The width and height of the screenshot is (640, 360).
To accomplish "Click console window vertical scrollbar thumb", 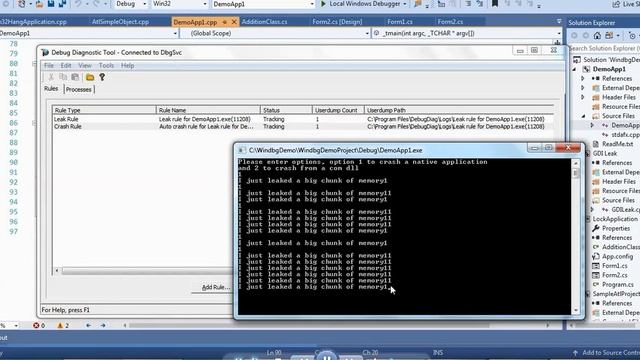I will [576, 173].
